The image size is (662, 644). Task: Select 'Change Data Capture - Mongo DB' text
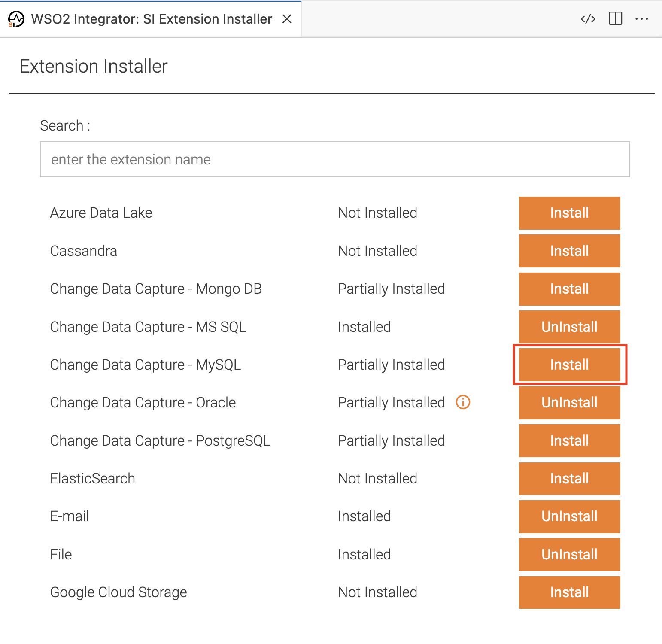[x=156, y=289]
